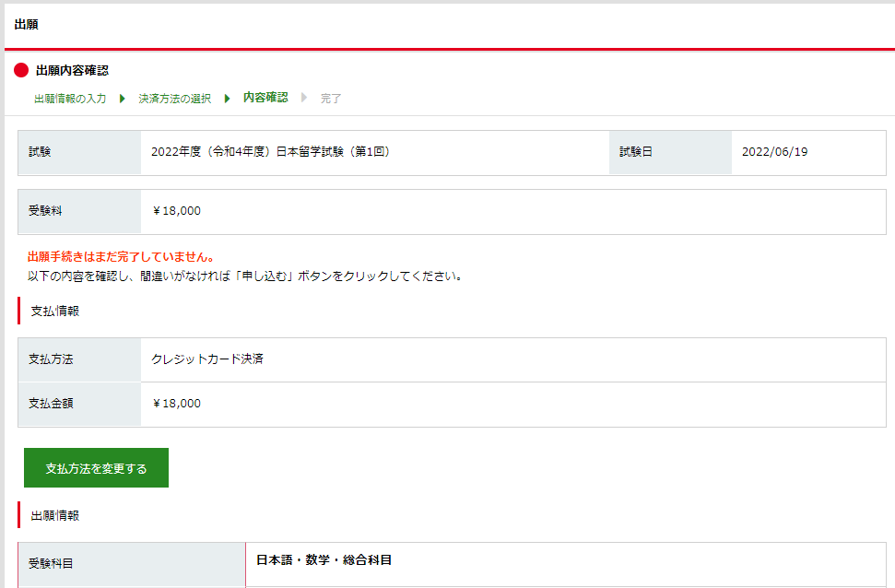This screenshot has height=588, width=895.
Task: Click the 支払情報 section heading
Action: click(54, 312)
